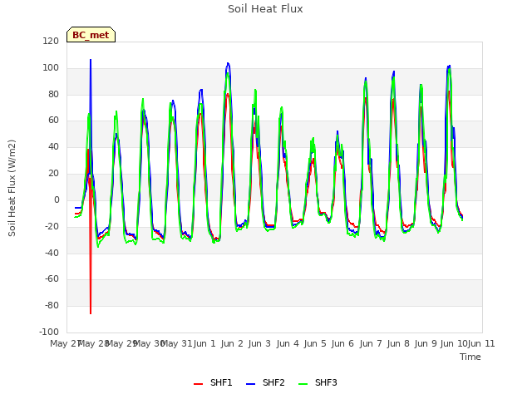Toggle the SHF3 legend entry
This screenshot has height=399, width=532.
(318, 382)
